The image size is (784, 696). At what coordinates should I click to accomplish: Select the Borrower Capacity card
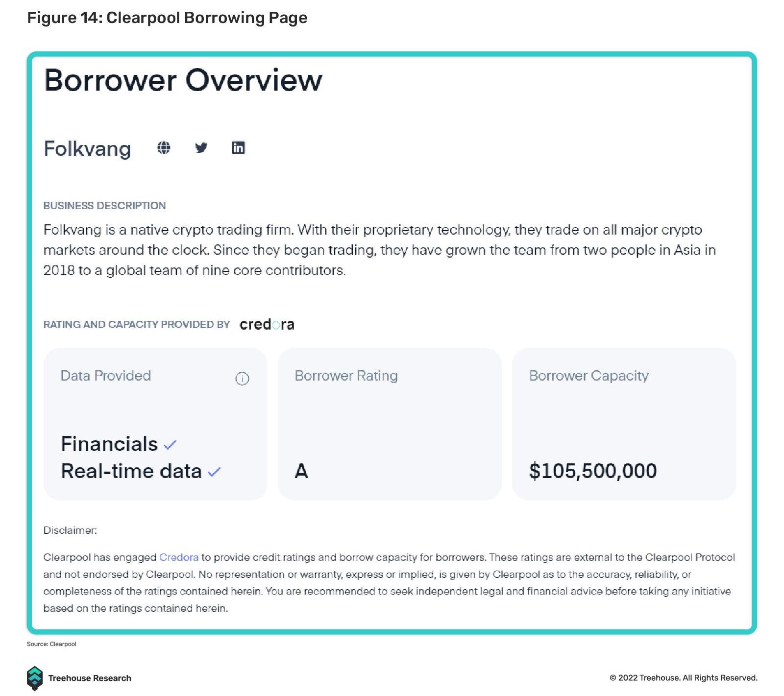(x=624, y=424)
